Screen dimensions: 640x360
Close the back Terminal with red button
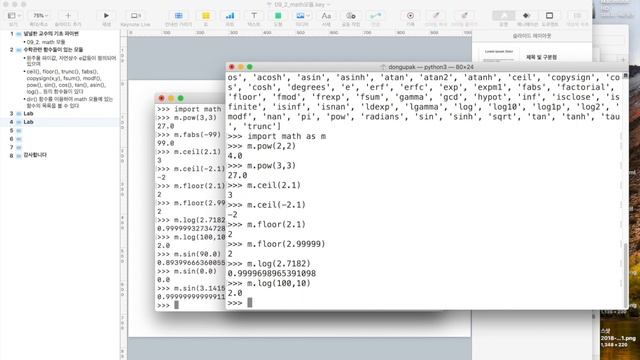162,98
